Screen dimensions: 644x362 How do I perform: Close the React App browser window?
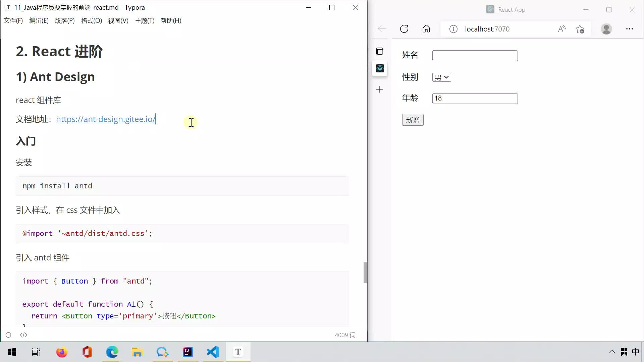coord(632,10)
